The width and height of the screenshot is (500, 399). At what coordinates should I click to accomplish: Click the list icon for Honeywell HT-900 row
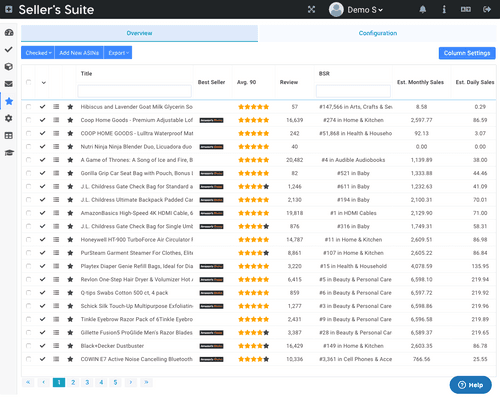coord(56,239)
